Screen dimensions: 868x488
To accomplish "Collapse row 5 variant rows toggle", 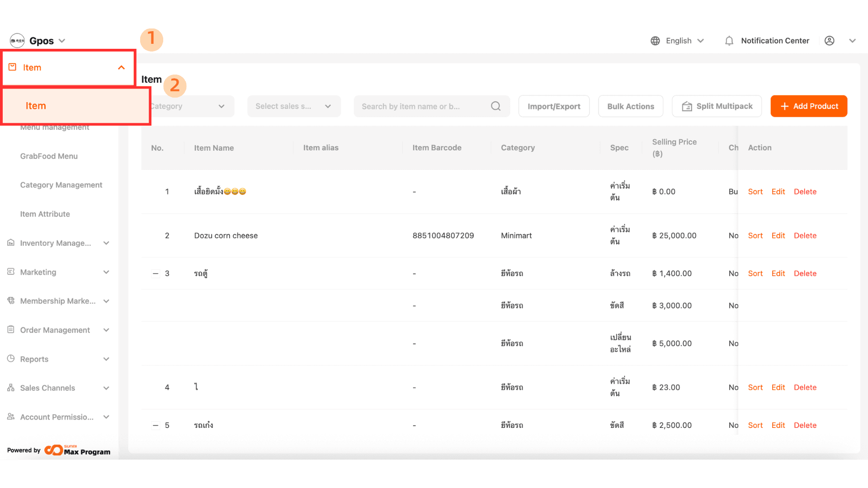I will click(x=156, y=425).
